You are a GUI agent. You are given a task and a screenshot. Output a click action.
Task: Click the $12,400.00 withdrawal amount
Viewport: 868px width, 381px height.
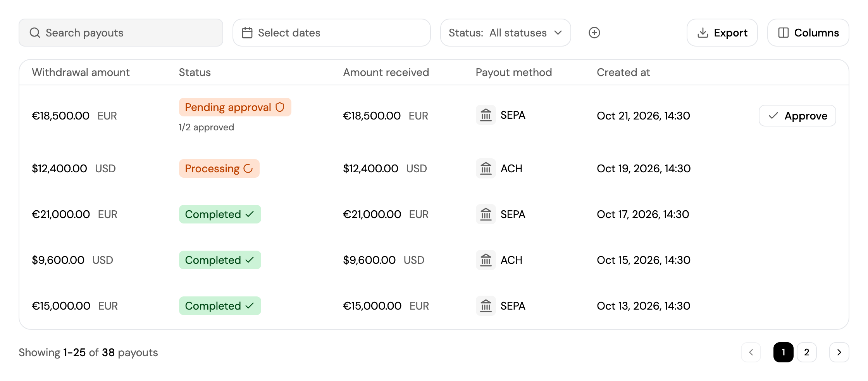(59, 168)
